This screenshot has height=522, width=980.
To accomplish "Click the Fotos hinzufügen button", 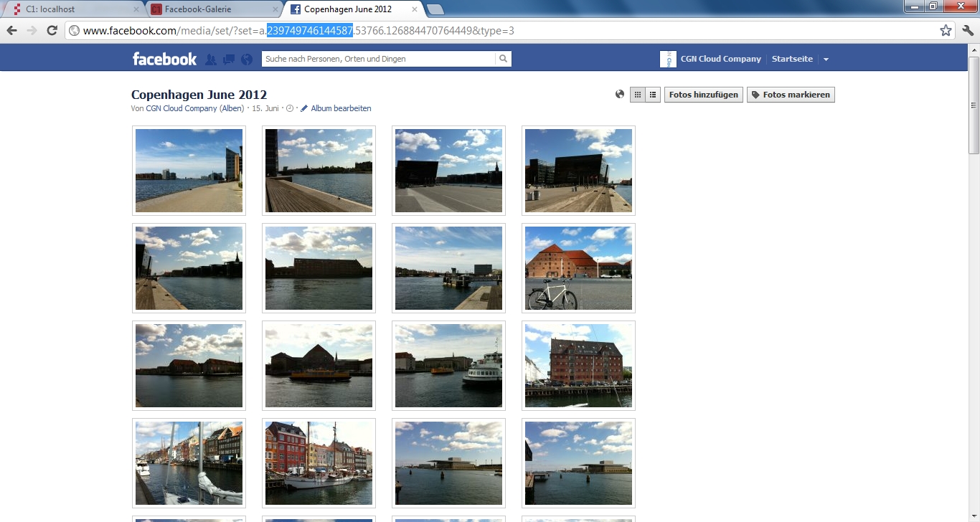I will coord(703,95).
